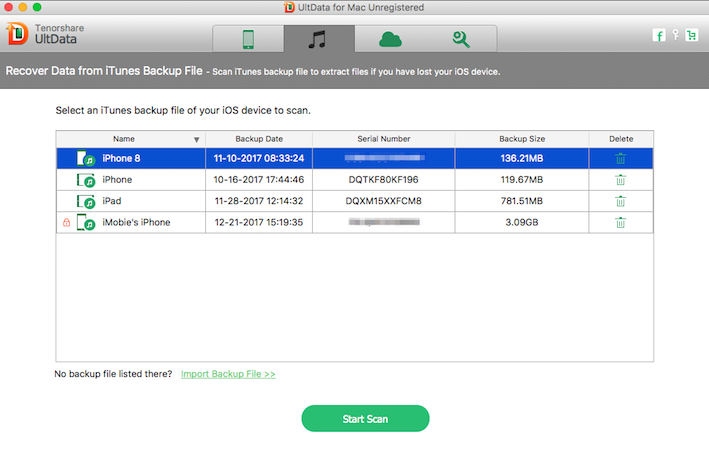709x454 pixels.
Task: Click the 3.09GB backup size cell
Action: [x=522, y=222]
